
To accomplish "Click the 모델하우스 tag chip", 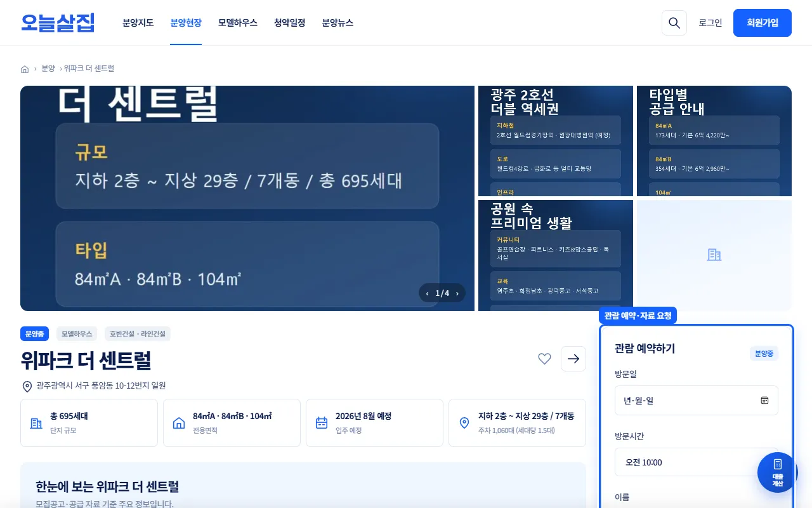I will (x=77, y=334).
